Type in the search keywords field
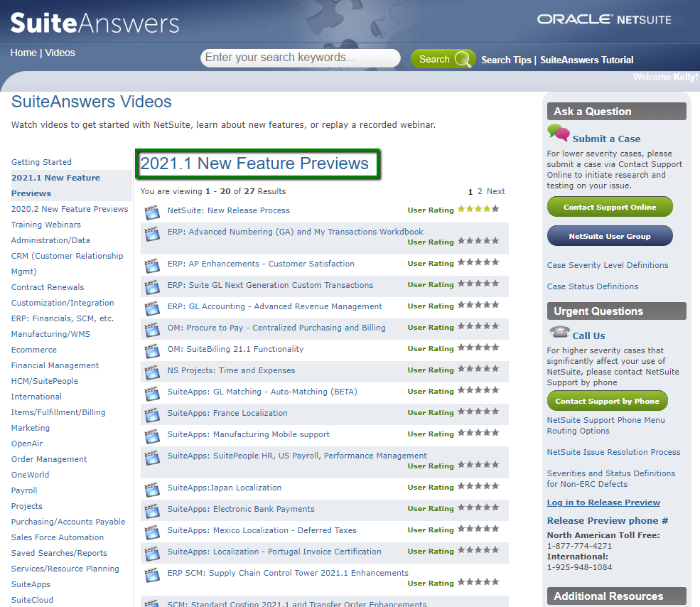 300,58
